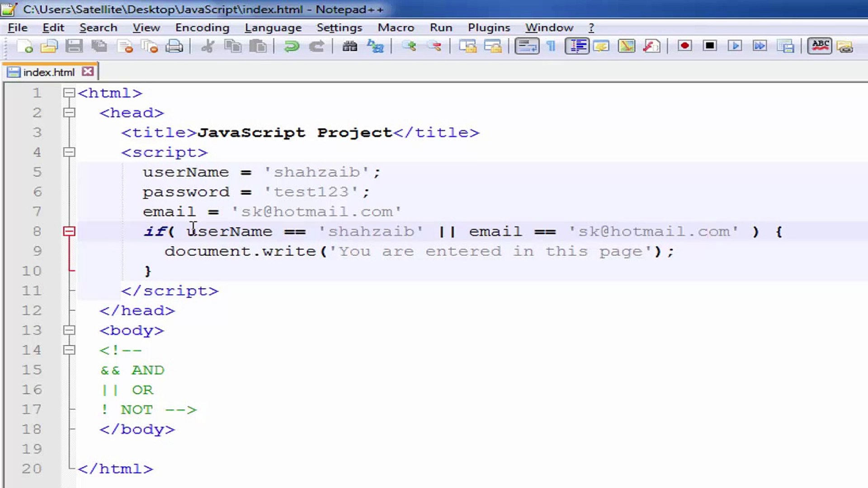The image size is (868, 488).
Task: Click the Save All toolbar icon
Action: (x=99, y=46)
